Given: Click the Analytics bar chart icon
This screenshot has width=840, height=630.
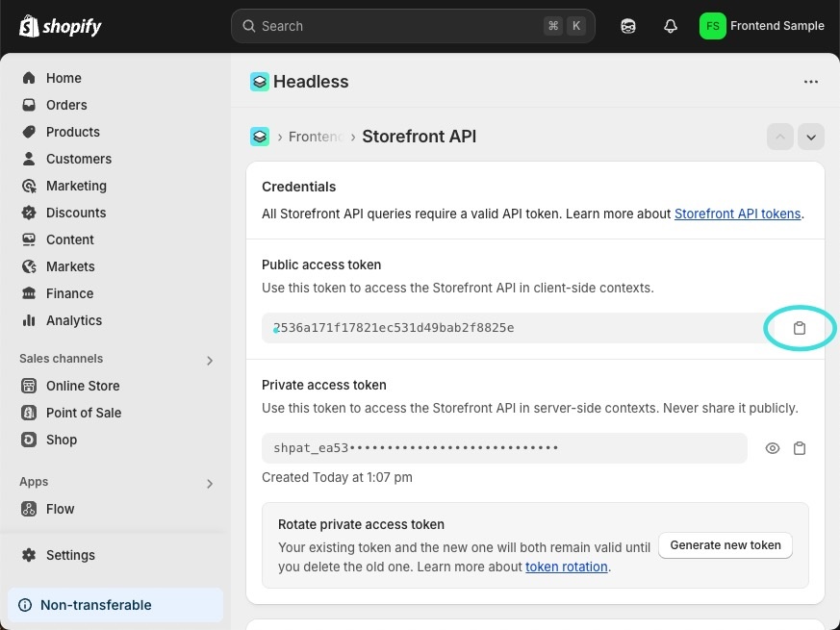Looking at the screenshot, I should click(x=29, y=320).
